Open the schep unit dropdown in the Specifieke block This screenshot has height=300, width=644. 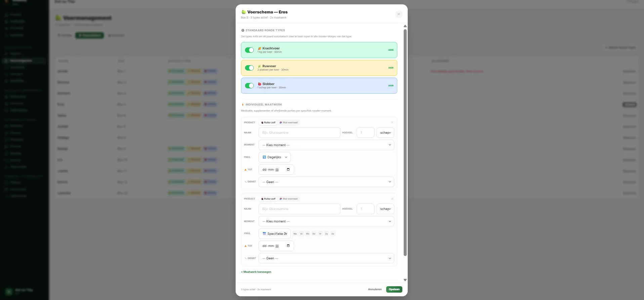pyautogui.click(x=385, y=209)
